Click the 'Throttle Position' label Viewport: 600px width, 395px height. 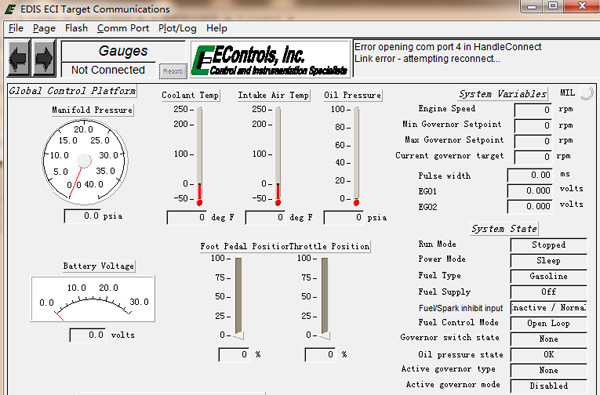click(x=329, y=246)
